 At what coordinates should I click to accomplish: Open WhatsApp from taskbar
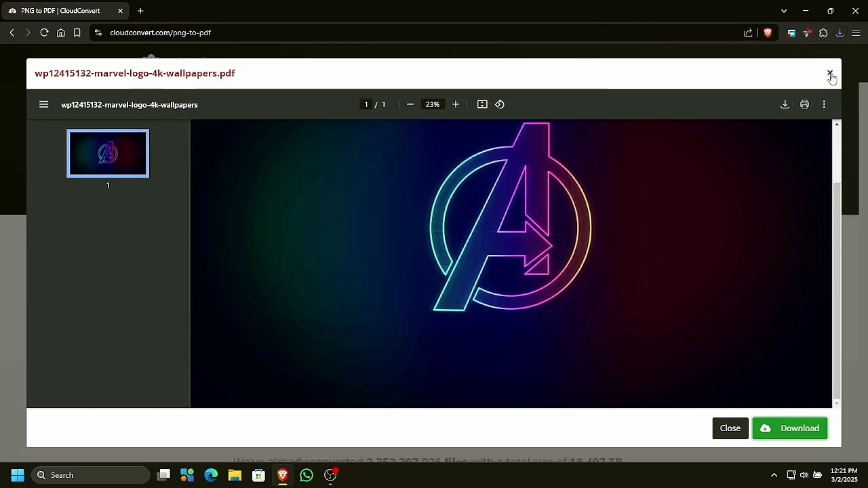tap(307, 475)
